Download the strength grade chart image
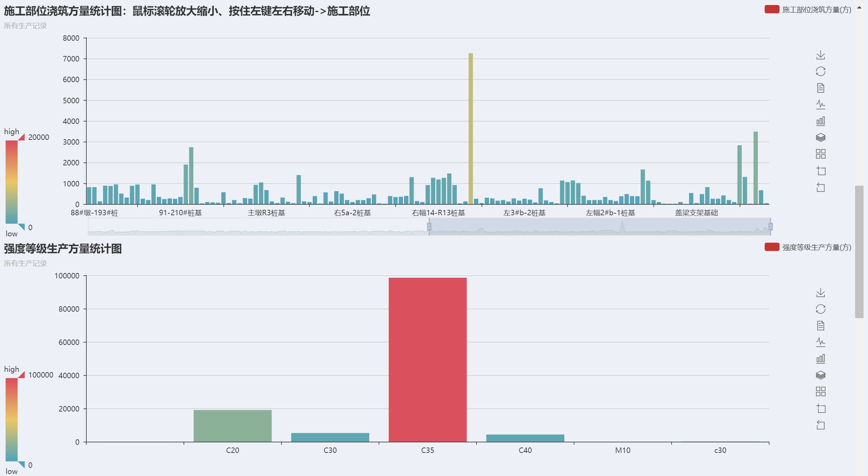868x476 pixels. click(820, 292)
